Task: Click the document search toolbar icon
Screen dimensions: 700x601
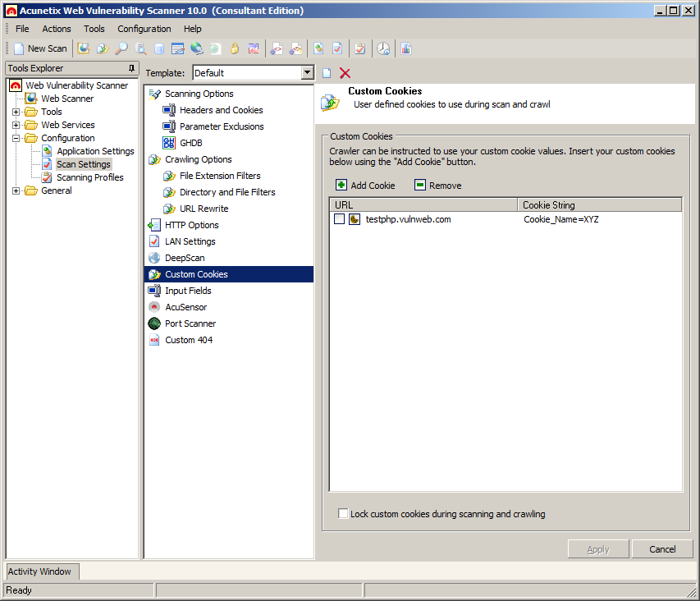Action: [x=140, y=48]
